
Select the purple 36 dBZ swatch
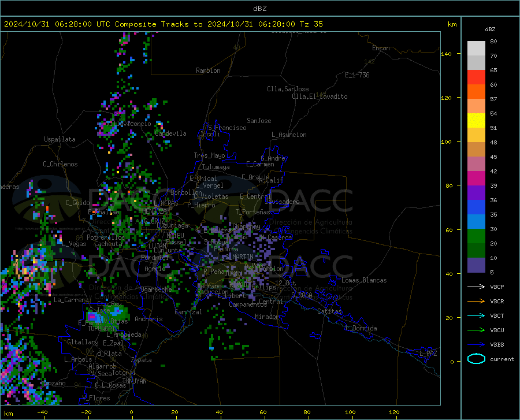[476, 193]
